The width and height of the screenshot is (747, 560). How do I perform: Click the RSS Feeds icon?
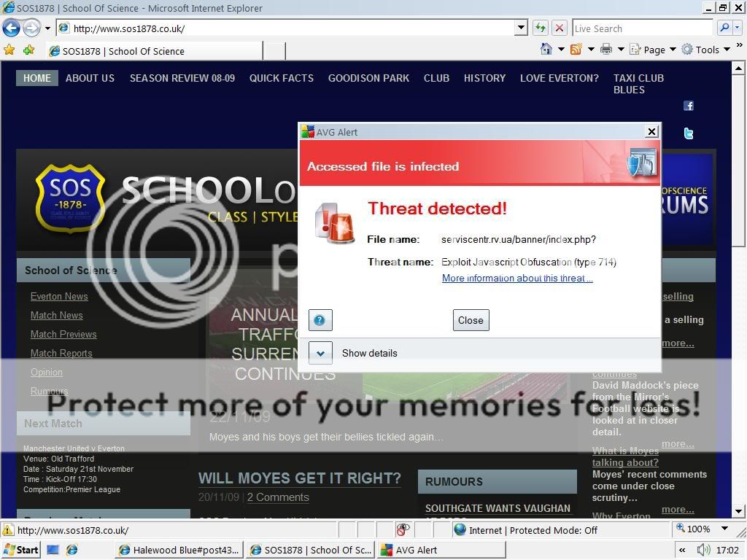(576, 49)
